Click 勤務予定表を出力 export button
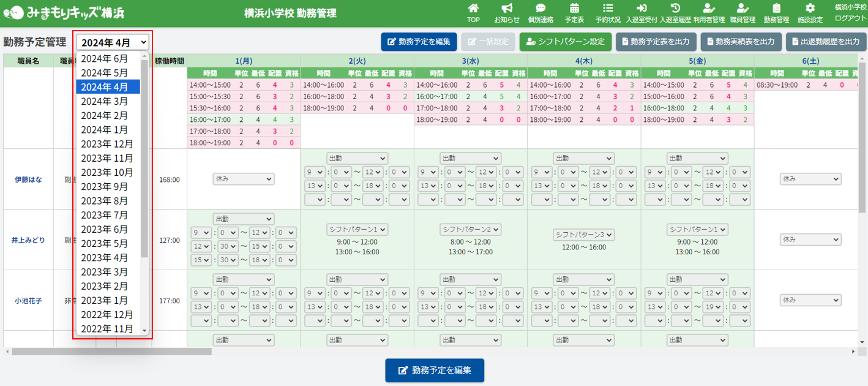 656,42
